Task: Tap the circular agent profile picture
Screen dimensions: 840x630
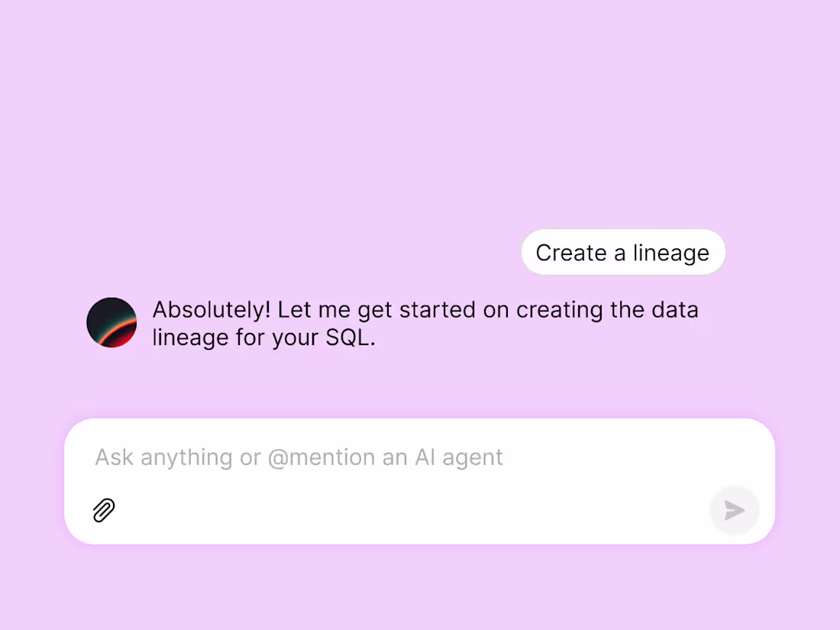Action: [111, 322]
